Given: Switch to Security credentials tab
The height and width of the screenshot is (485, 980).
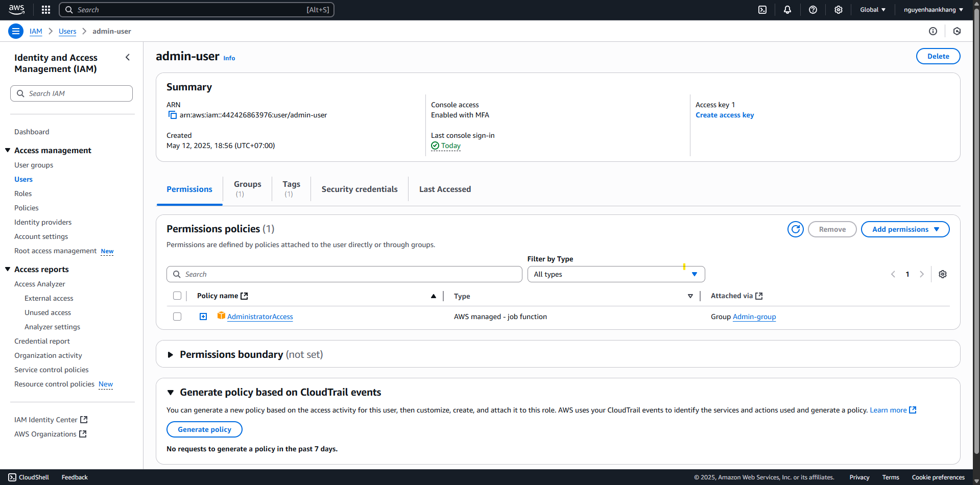Looking at the screenshot, I should tap(360, 189).
